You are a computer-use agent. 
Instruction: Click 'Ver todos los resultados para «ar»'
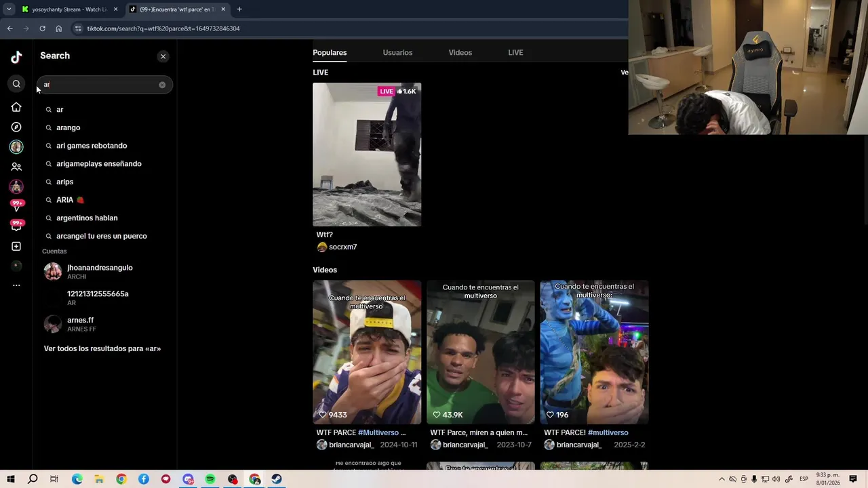coord(102,348)
